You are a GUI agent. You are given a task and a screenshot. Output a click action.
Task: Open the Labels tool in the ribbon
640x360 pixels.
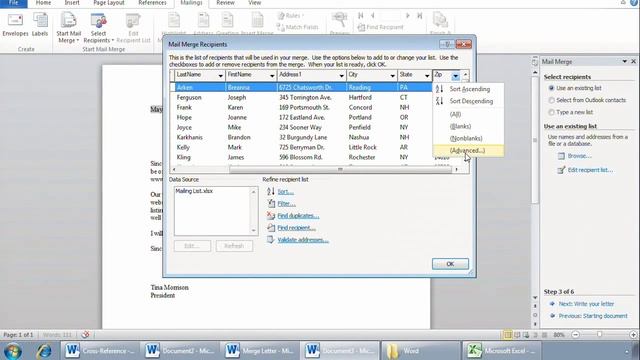(x=40, y=25)
